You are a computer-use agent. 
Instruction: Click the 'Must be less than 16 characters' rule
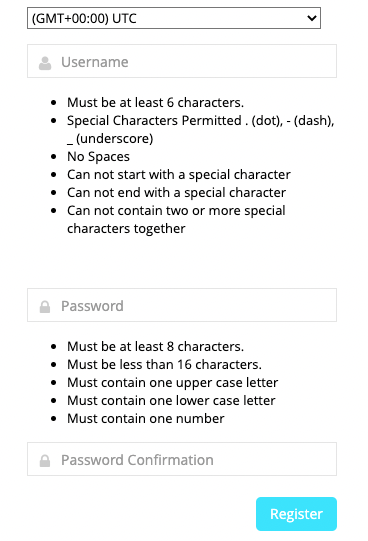[x=165, y=364]
